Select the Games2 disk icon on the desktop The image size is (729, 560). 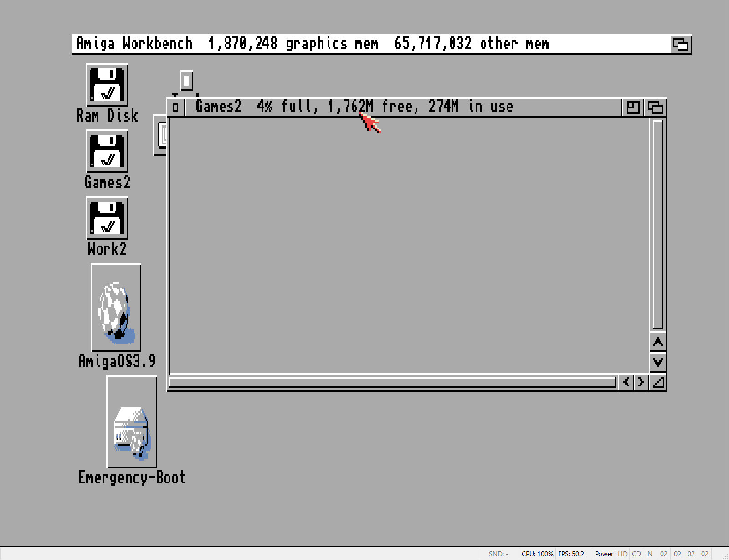coord(107,151)
